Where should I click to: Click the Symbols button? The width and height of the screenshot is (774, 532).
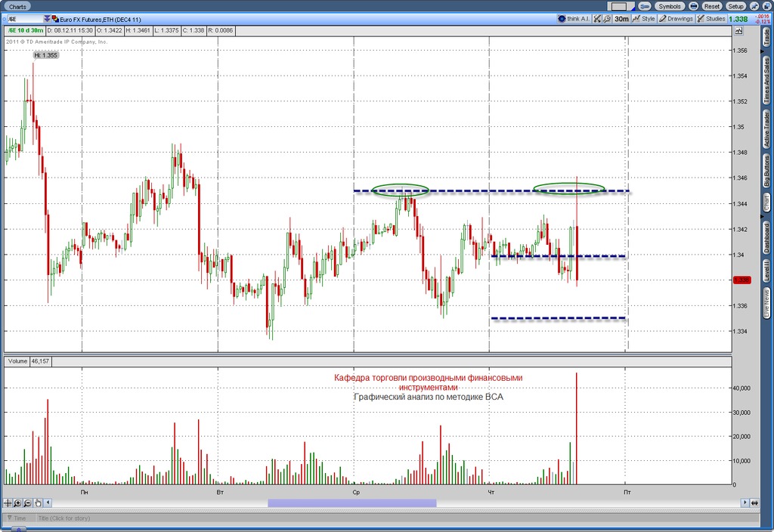coord(670,6)
